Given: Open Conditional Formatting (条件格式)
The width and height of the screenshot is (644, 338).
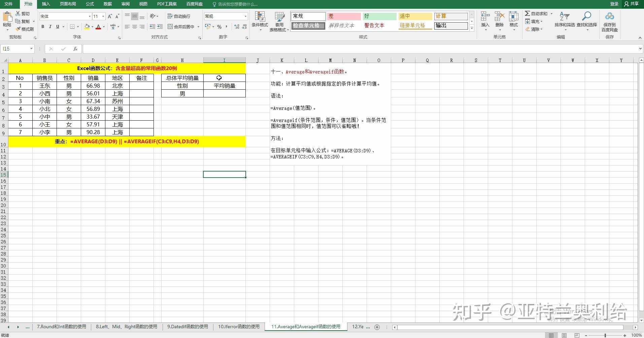Looking at the screenshot, I should pyautogui.click(x=260, y=21).
